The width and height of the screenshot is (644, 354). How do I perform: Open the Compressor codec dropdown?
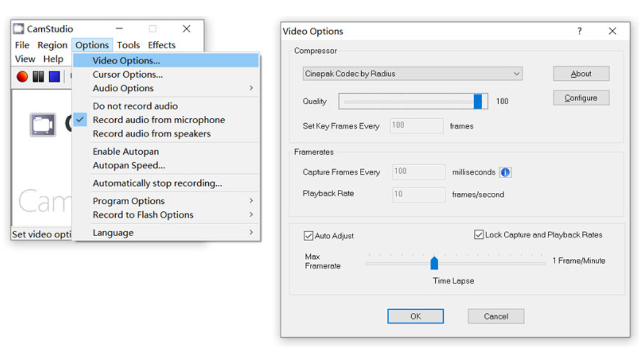[413, 74]
